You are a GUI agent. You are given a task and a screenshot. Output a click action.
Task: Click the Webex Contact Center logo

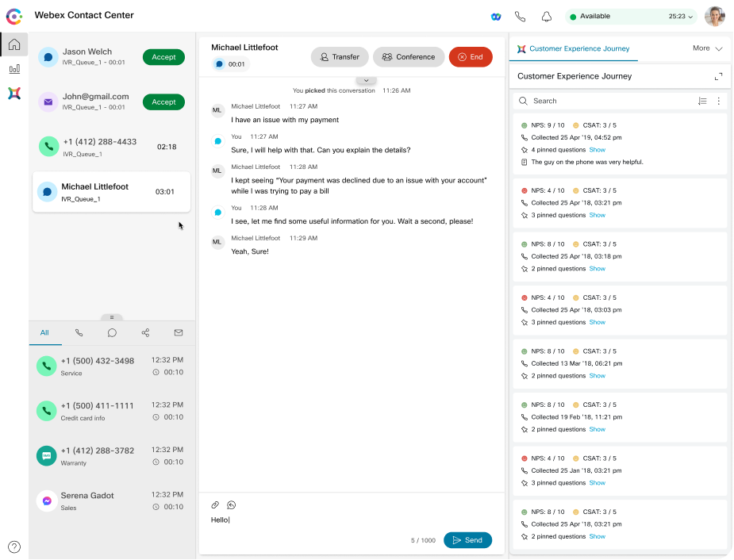click(x=14, y=17)
